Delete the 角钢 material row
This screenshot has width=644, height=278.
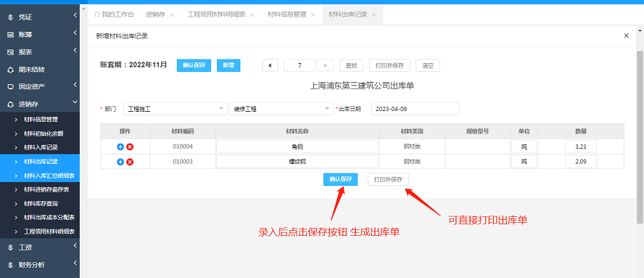coord(130,147)
